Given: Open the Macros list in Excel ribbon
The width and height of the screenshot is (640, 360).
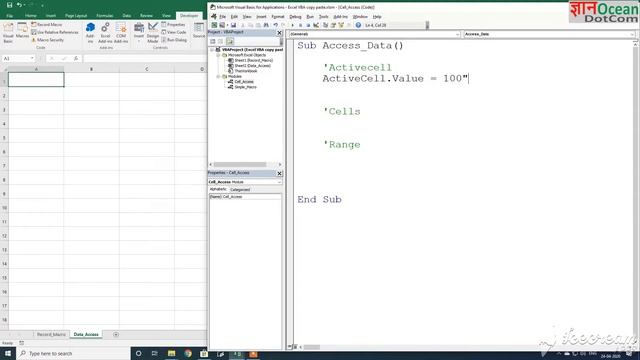Looking at the screenshot, I should click(x=22, y=31).
